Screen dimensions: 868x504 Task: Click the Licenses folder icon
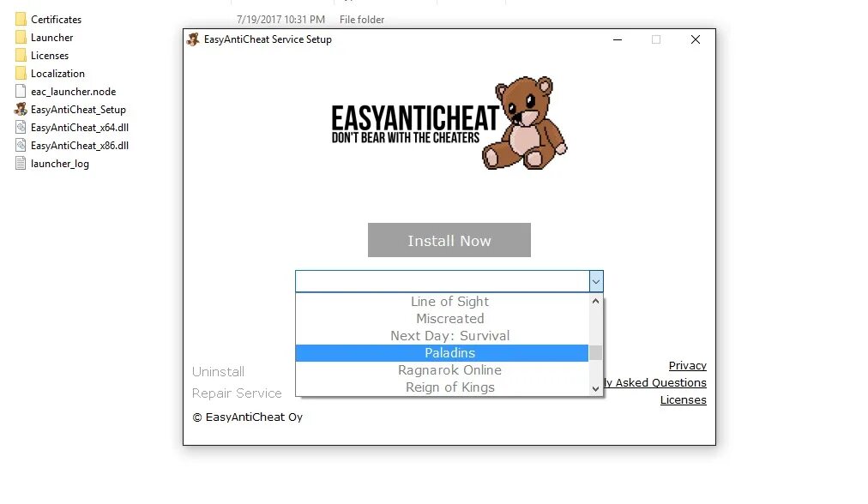pos(21,56)
